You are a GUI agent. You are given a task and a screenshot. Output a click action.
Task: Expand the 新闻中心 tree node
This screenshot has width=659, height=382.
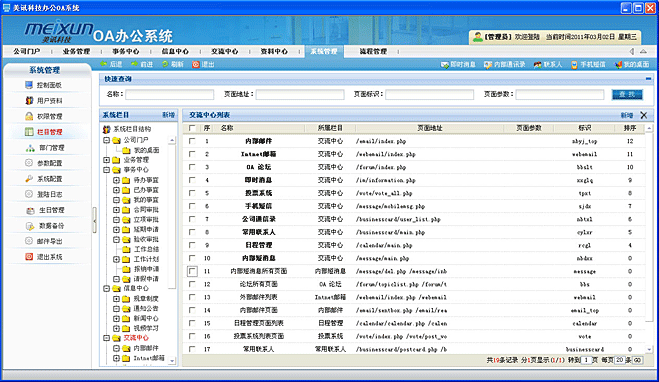tap(116, 318)
